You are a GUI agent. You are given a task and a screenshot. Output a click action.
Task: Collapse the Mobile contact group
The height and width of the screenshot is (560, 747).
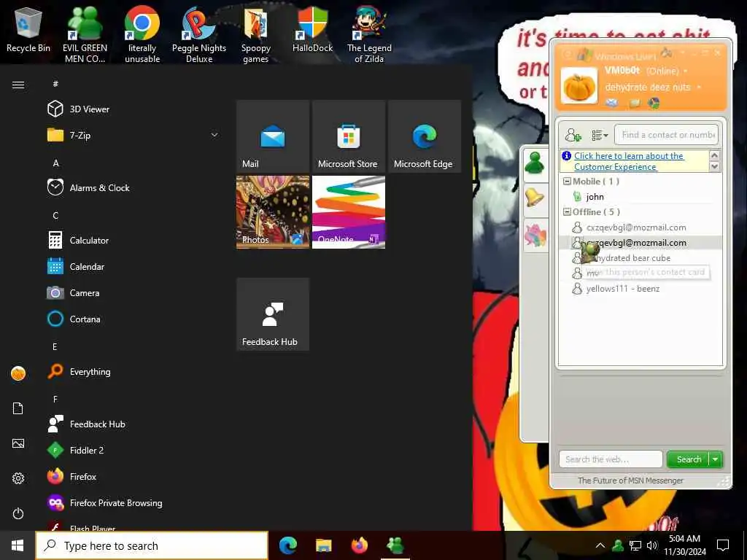click(567, 182)
